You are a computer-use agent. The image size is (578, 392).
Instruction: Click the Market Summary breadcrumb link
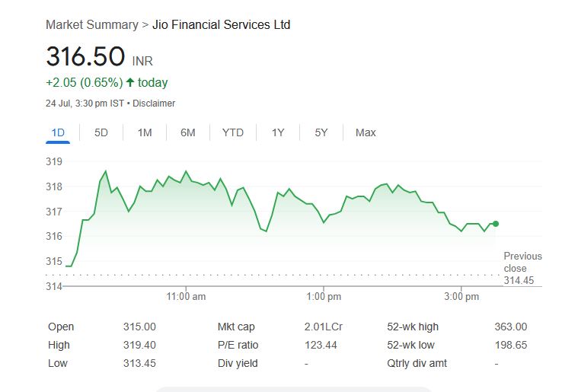click(x=91, y=24)
